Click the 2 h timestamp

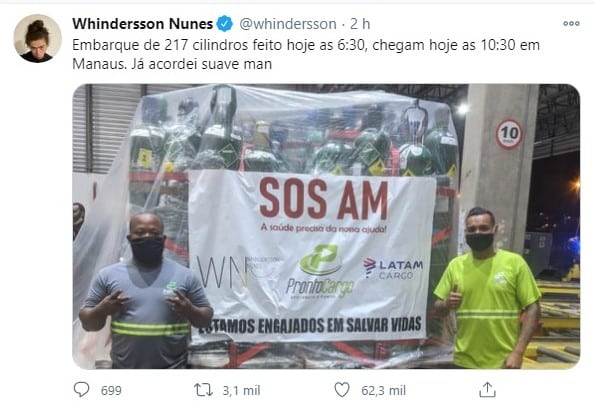click(x=360, y=24)
